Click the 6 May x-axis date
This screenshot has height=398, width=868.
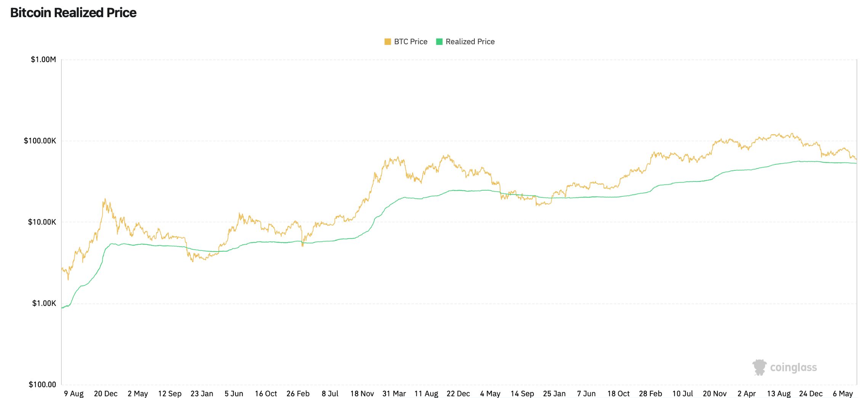coord(843,393)
